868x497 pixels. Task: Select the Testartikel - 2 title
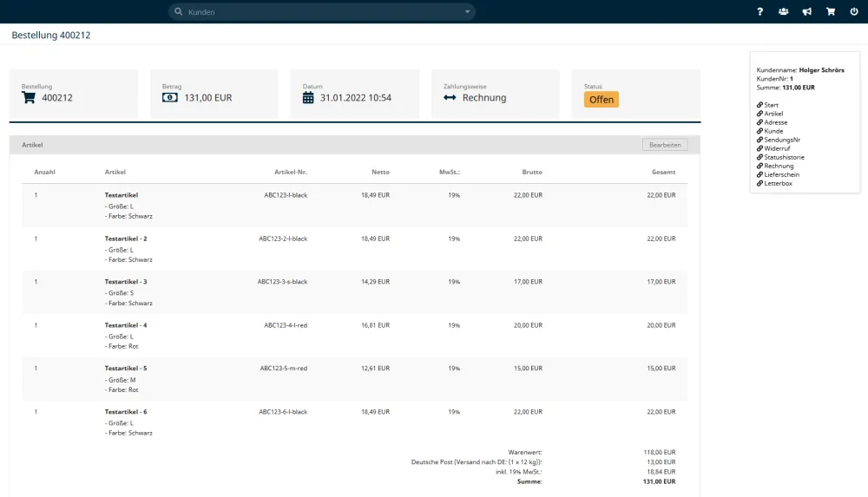point(126,239)
